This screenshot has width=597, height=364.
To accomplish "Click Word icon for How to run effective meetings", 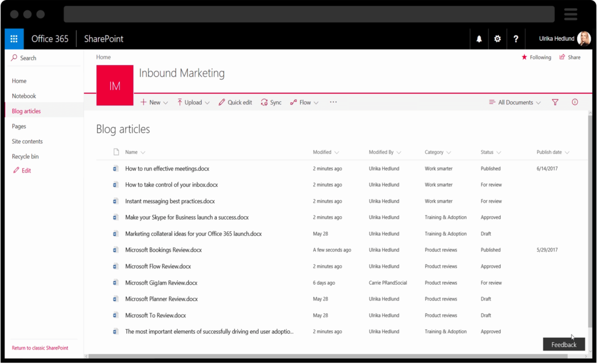I will pyautogui.click(x=115, y=168).
